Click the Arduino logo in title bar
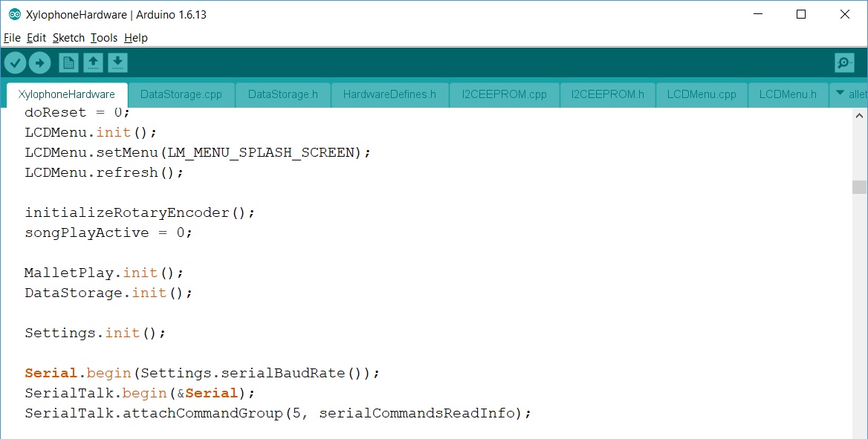Viewport: 868px width, 439px height. pyautogui.click(x=14, y=15)
